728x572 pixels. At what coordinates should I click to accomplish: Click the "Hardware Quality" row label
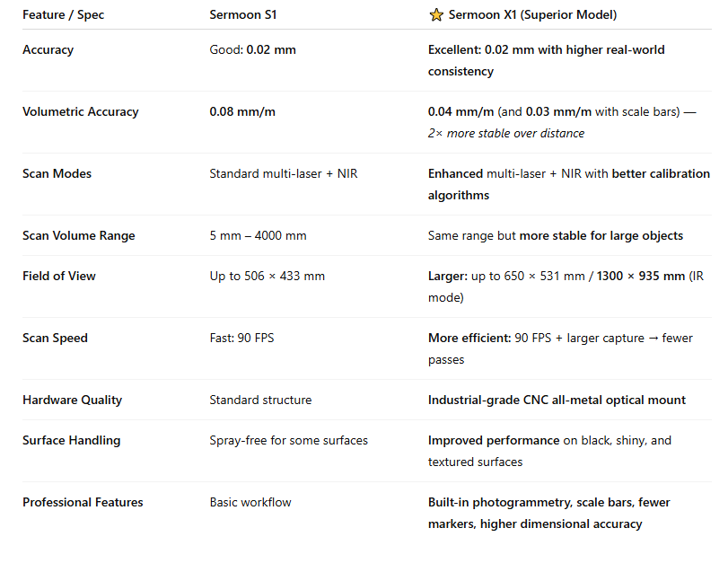click(x=72, y=400)
